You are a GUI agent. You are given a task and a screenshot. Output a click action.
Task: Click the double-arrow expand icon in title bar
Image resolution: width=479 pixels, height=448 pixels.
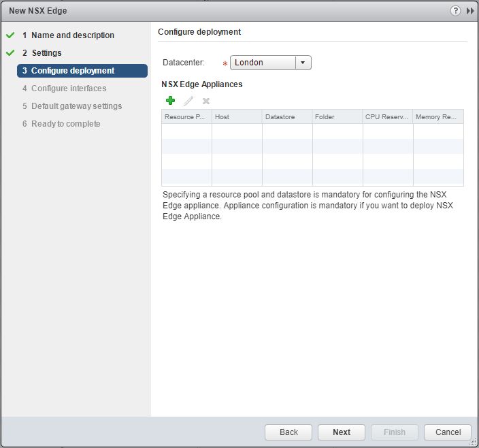470,11
